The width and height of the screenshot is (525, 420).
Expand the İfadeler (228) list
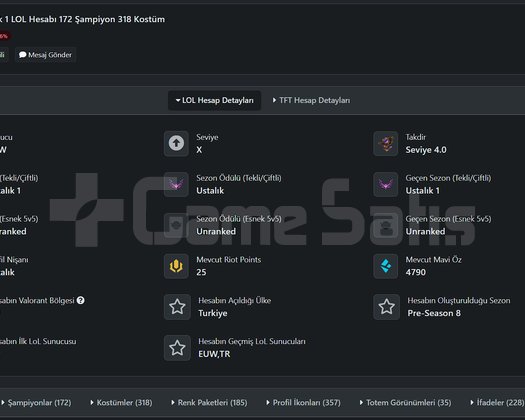point(498,403)
